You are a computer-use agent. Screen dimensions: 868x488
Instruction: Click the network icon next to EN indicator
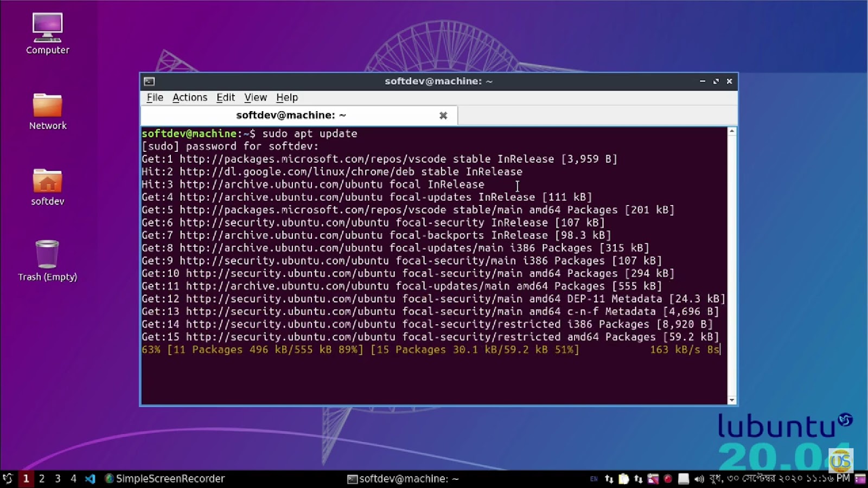609,479
